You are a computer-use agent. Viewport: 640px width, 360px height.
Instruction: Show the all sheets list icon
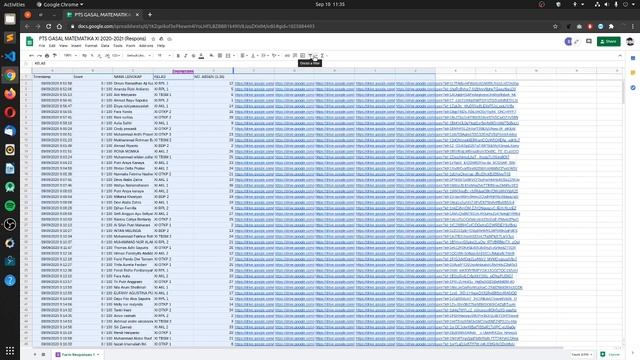43,354
